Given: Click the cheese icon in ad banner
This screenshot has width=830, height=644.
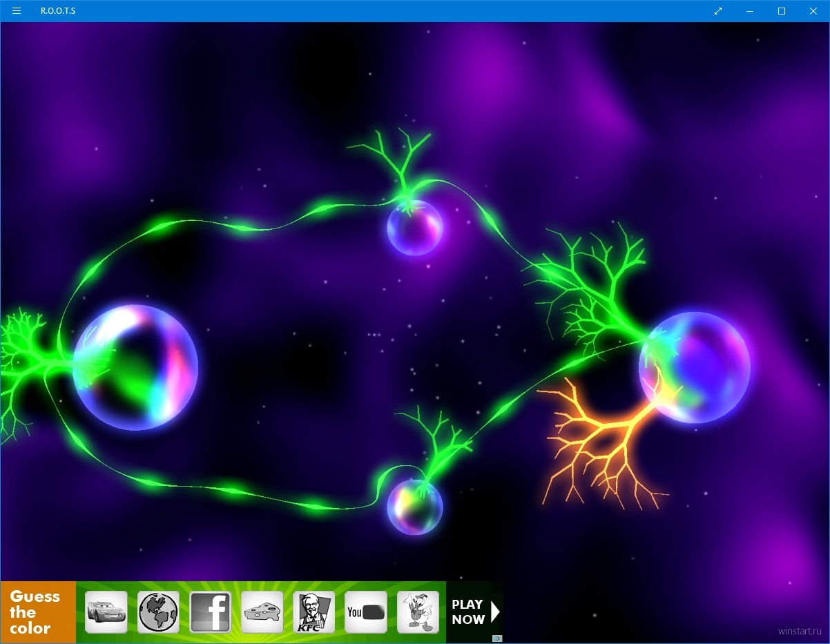Looking at the screenshot, I should tap(262, 612).
